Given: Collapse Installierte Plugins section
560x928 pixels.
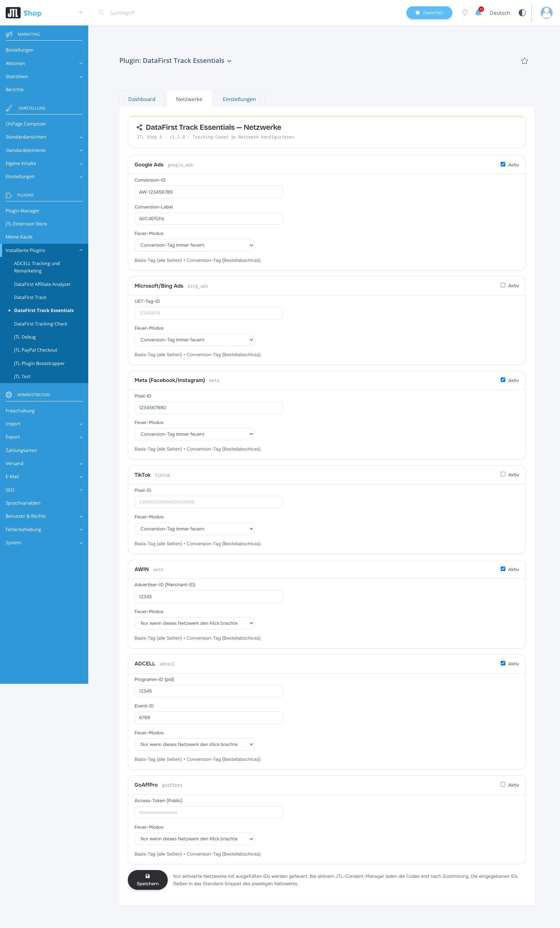Looking at the screenshot, I should [x=44, y=251].
